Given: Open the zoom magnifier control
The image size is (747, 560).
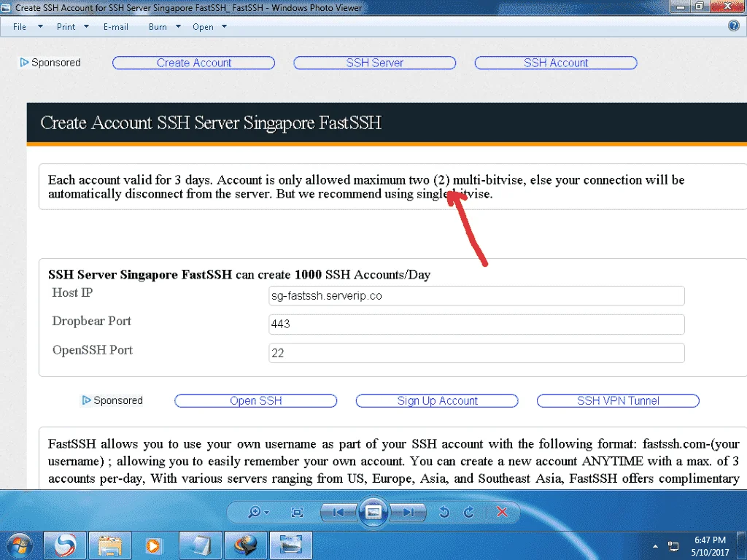Looking at the screenshot, I should coord(255,512).
